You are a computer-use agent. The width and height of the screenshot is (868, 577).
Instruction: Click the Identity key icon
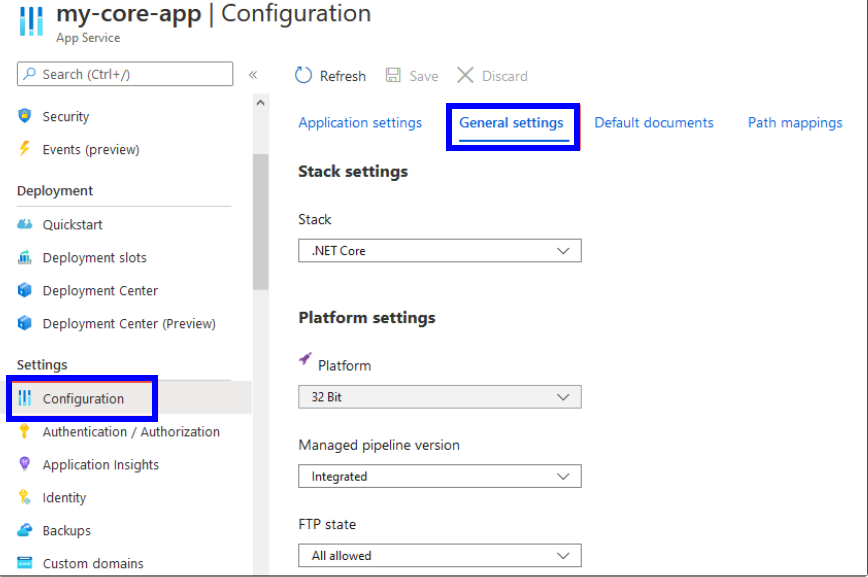(x=24, y=497)
